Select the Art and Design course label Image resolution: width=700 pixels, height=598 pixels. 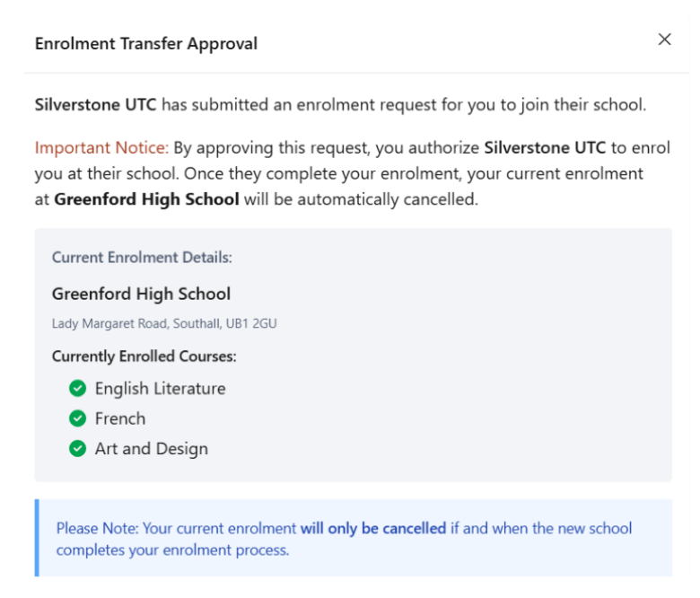[x=152, y=449]
